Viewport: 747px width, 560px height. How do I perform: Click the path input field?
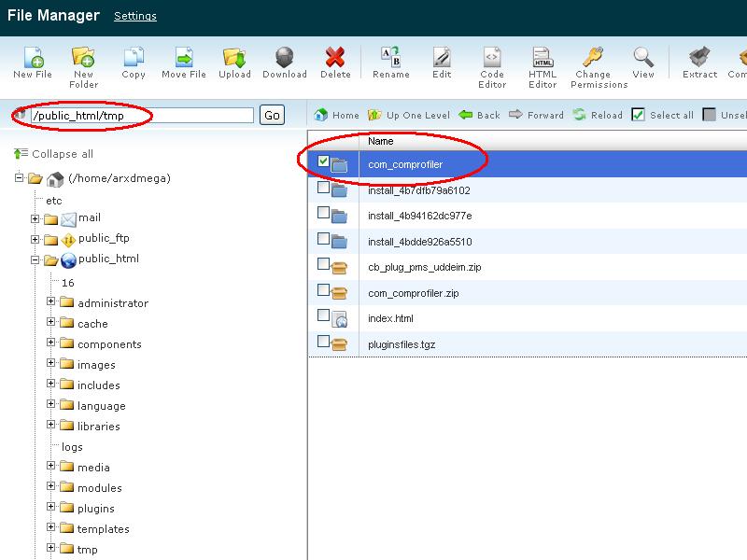coord(142,115)
